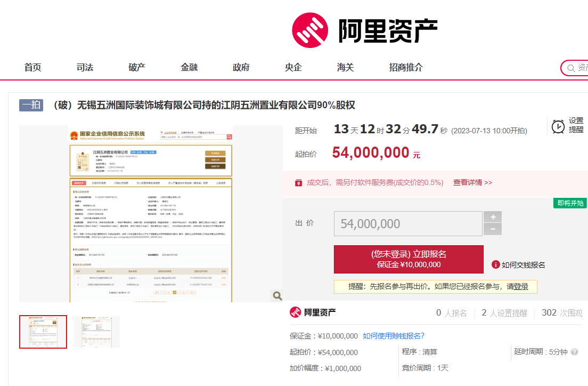This screenshot has height=386, width=588.
Task: Click the 加价幅度 : ¥1,000,000 text
Action: click(x=325, y=368)
